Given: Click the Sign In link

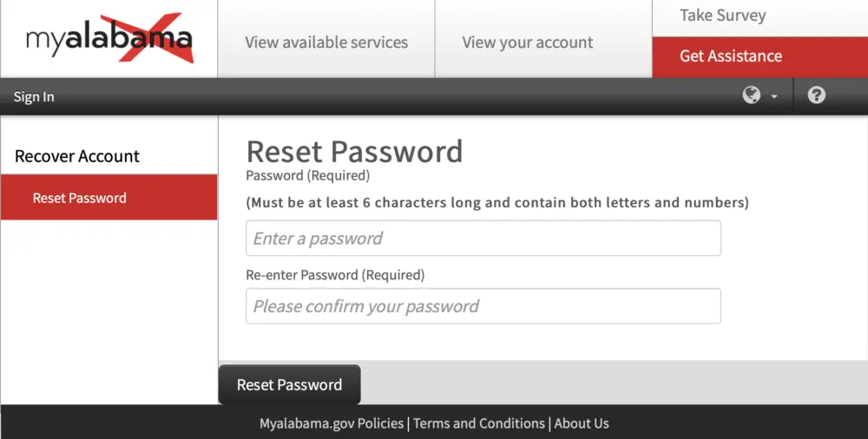Looking at the screenshot, I should [34, 96].
